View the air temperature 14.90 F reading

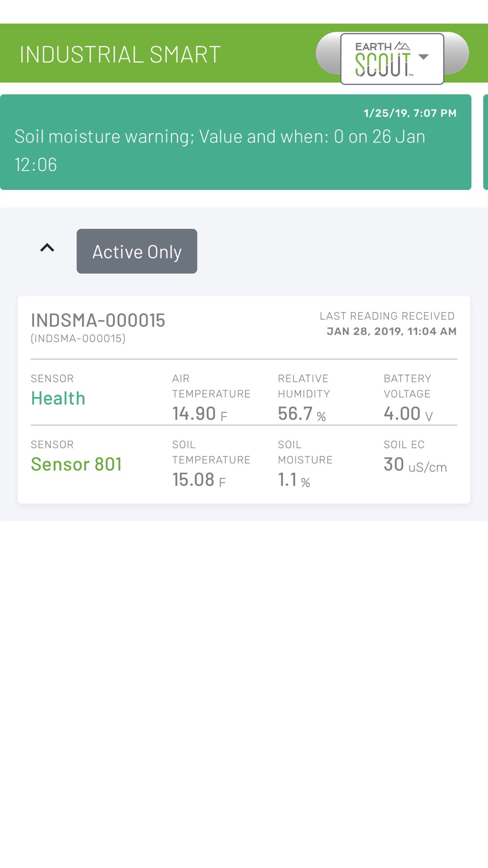(x=200, y=414)
